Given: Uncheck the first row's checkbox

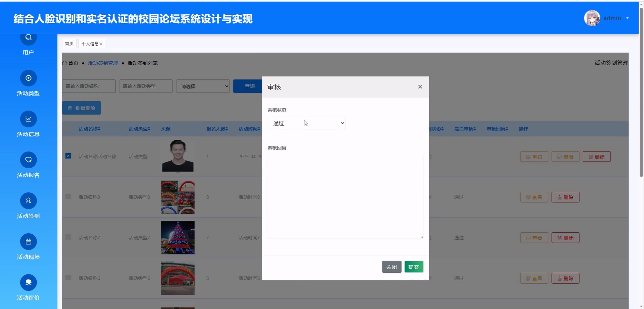Looking at the screenshot, I should 68,156.
